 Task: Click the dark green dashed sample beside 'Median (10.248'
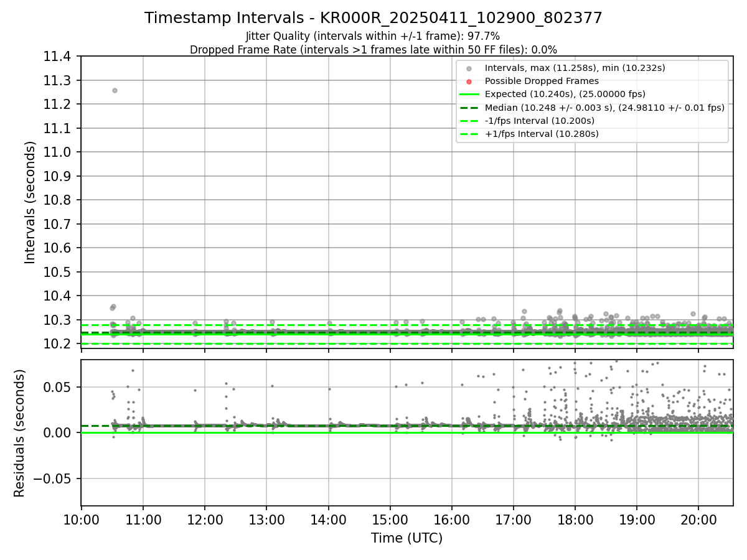[x=469, y=108]
